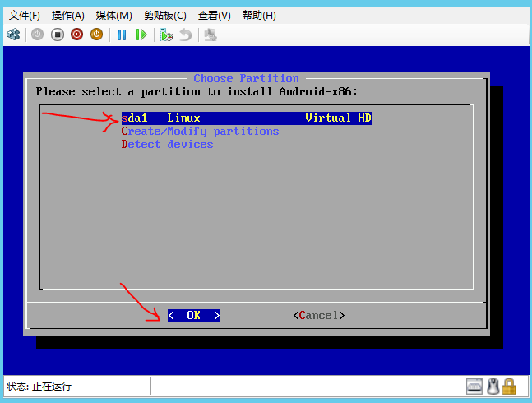Viewport: 532px width, 403px height.
Task: Click the red Shut Down icon
Action: (77, 35)
